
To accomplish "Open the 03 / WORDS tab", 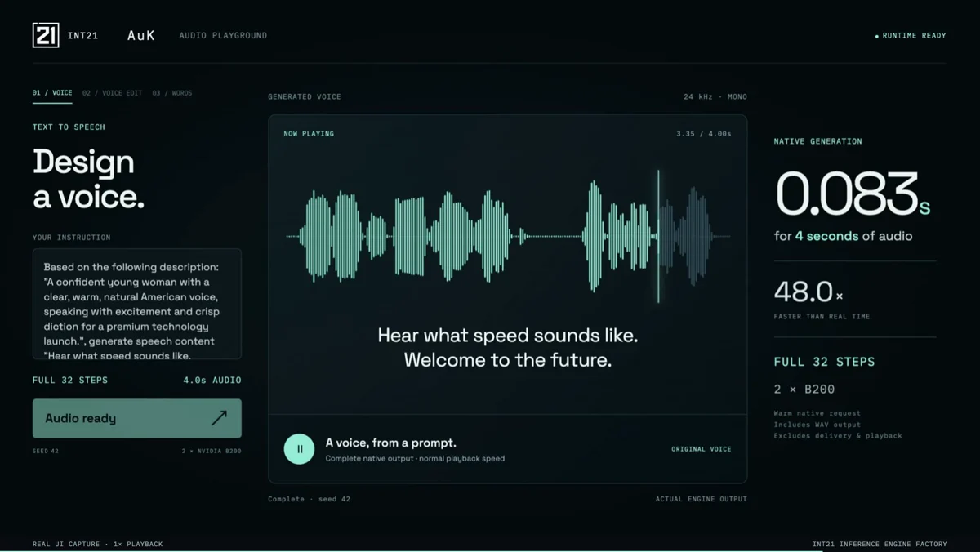I will tap(172, 93).
